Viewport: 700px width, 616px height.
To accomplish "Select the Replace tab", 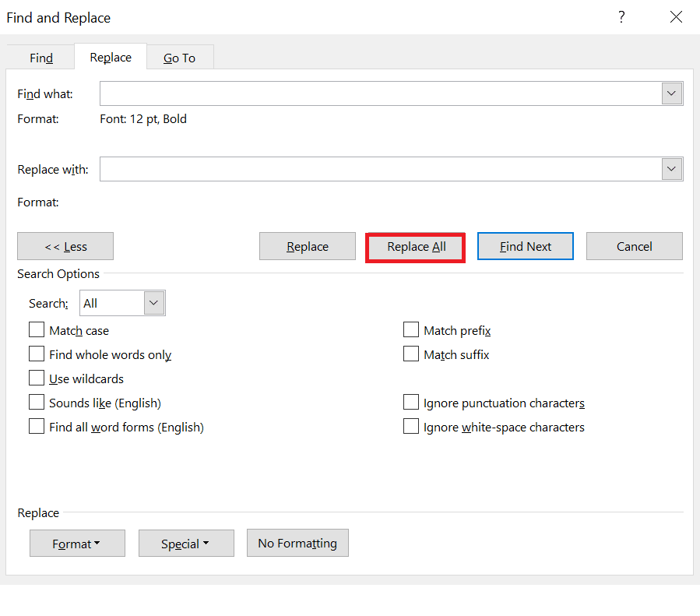I will 111,57.
